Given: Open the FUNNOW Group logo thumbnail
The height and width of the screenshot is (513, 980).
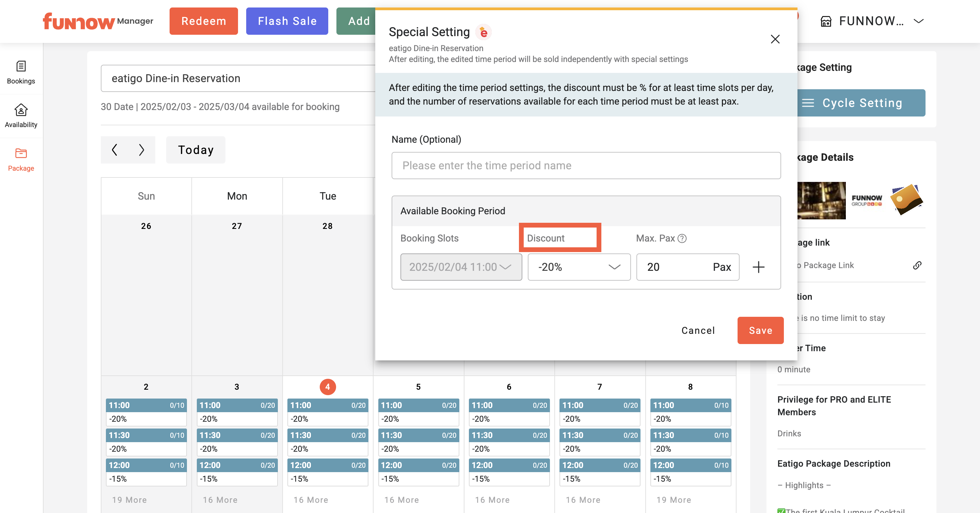Looking at the screenshot, I should click(x=867, y=201).
